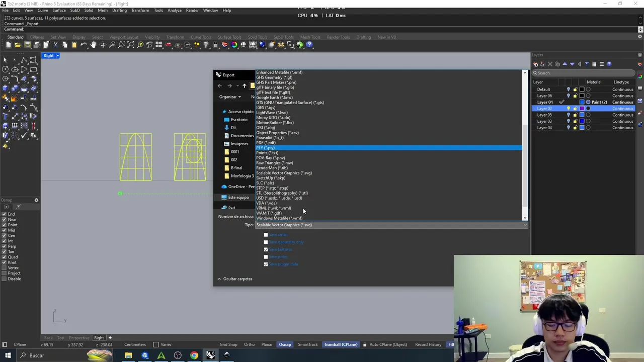Click Move layer up triangle icon

[565, 64]
